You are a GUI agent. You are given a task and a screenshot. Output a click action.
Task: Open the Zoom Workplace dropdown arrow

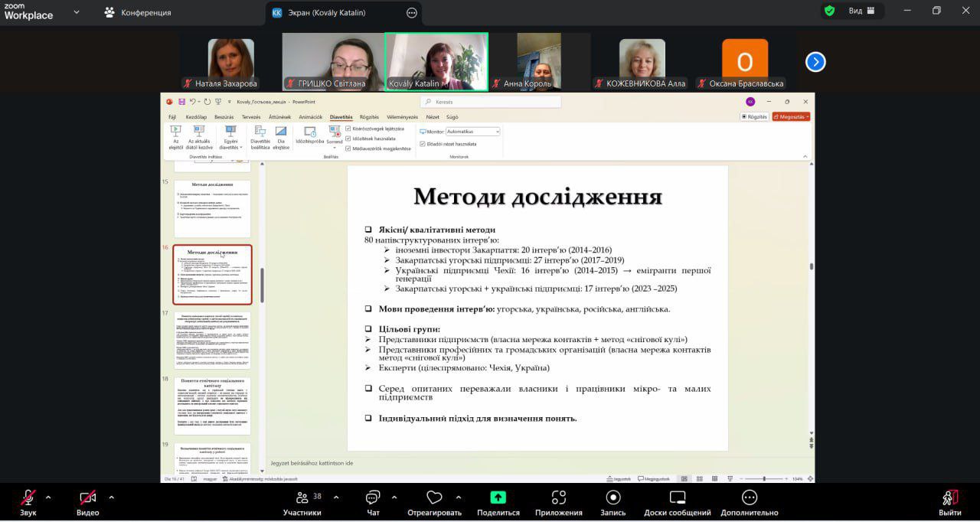click(x=76, y=12)
